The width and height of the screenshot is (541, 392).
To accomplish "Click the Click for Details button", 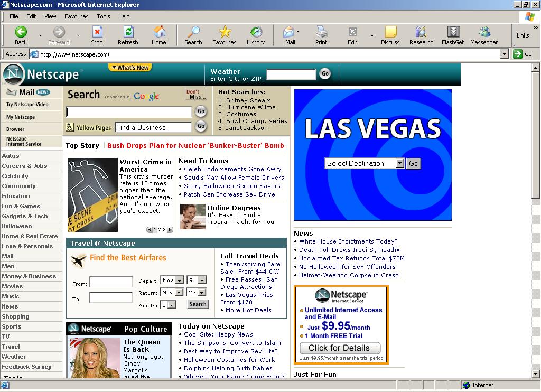I will [x=340, y=348].
